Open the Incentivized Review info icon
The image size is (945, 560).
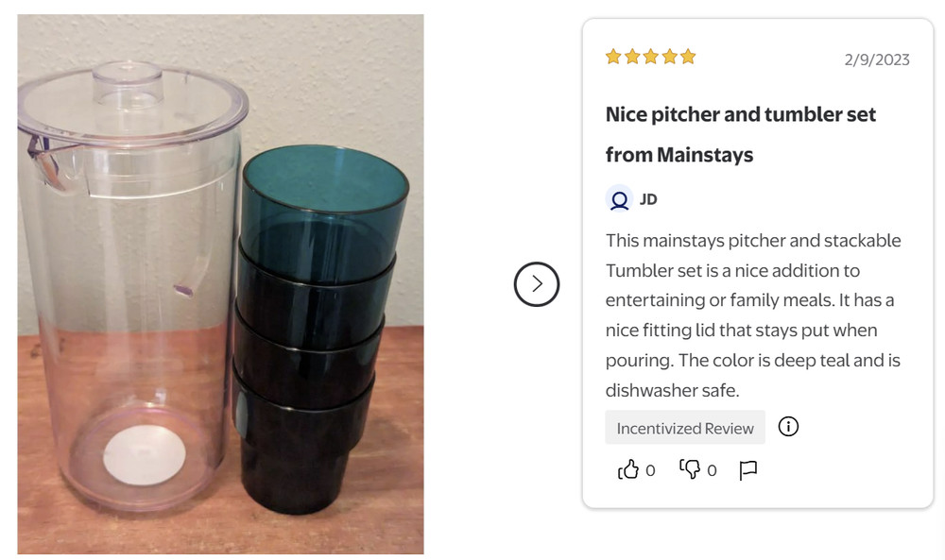coord(788,427)
